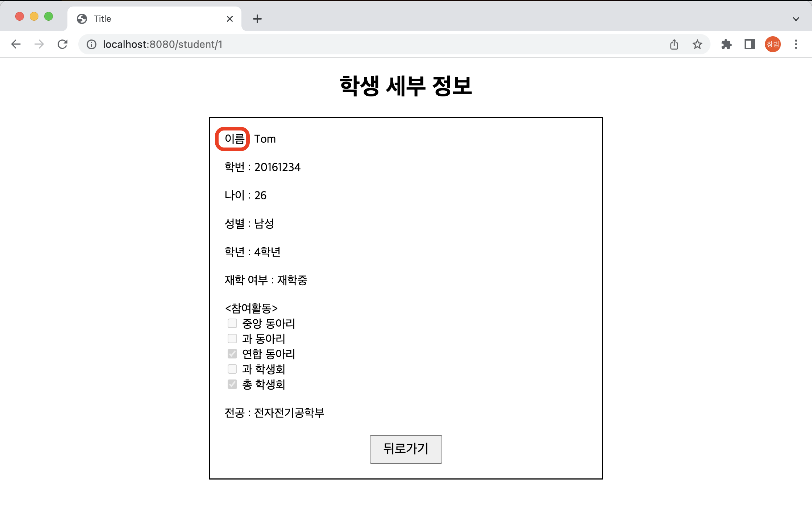This screenshot has width=812, height=527.
Task: Click the browser back arrow
Action: pyautogui.click(x=16, y=44)
